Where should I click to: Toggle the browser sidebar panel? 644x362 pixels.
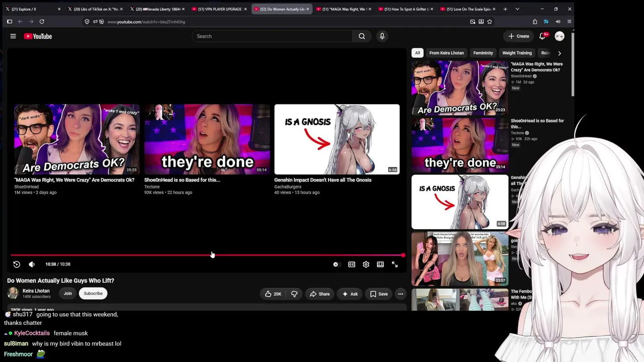point(9,22)
